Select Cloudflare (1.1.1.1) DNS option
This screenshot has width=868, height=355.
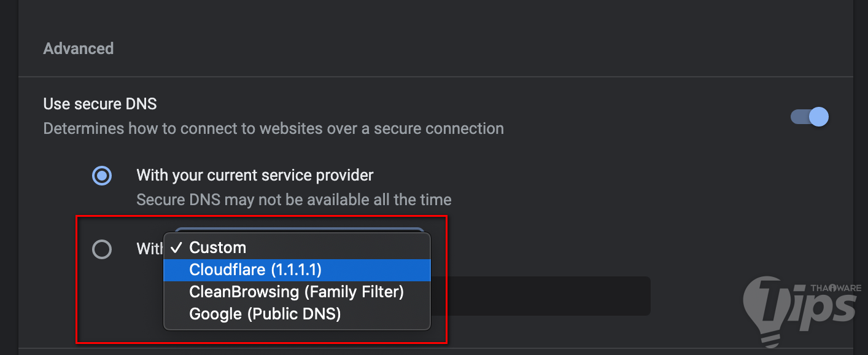click(255, 270)
